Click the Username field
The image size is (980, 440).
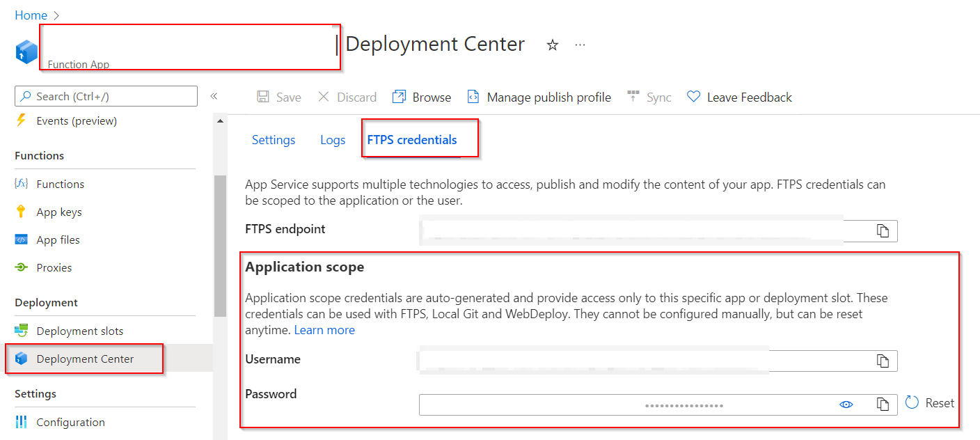pos(658,361)
